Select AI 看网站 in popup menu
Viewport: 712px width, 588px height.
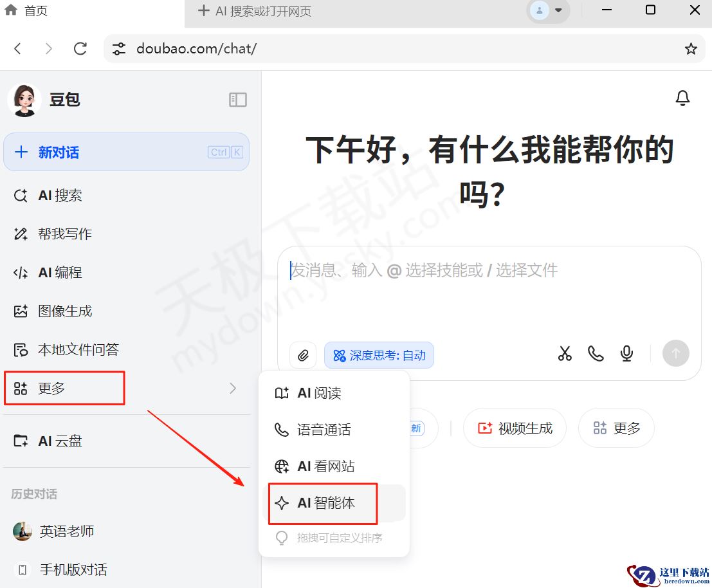[334, 466]
